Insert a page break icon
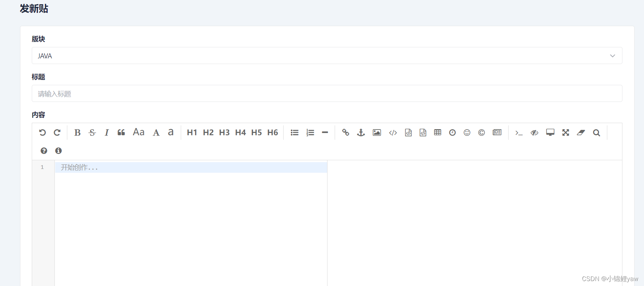Screen dimensions: 644x286 pos(497,132)
